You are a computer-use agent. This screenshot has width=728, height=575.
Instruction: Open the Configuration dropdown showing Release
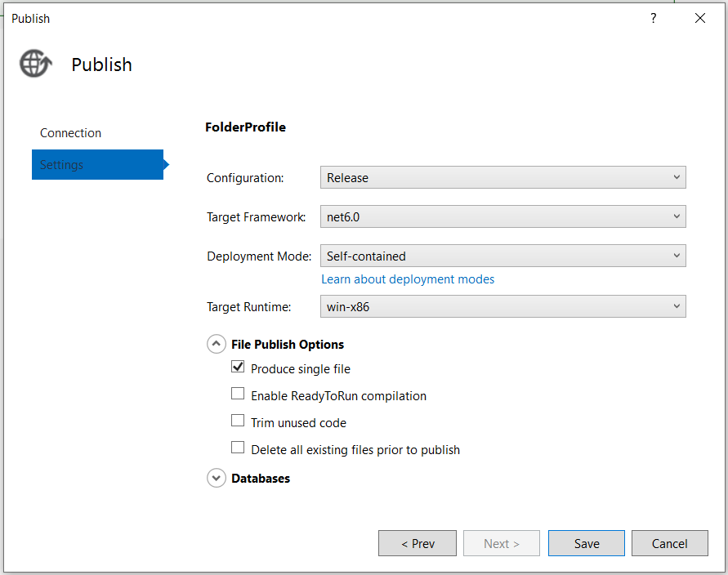pos(502,177)
